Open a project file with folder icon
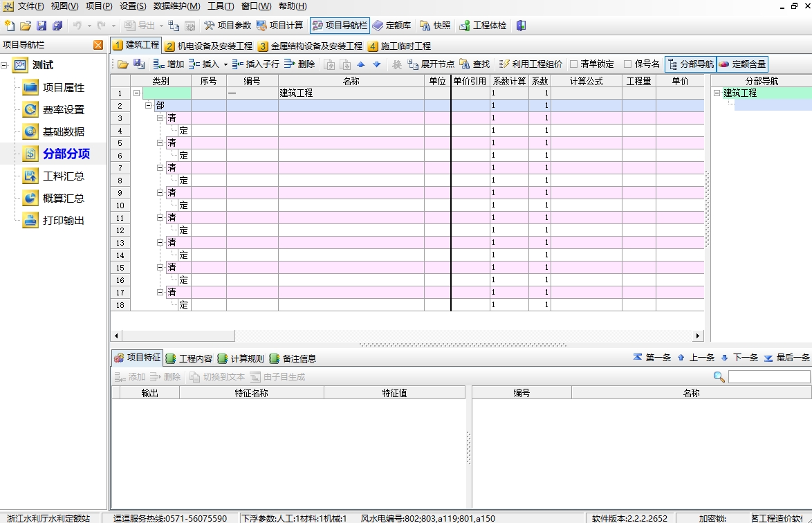The height and width of the screenshot is (523, 812). click(26, 26)
